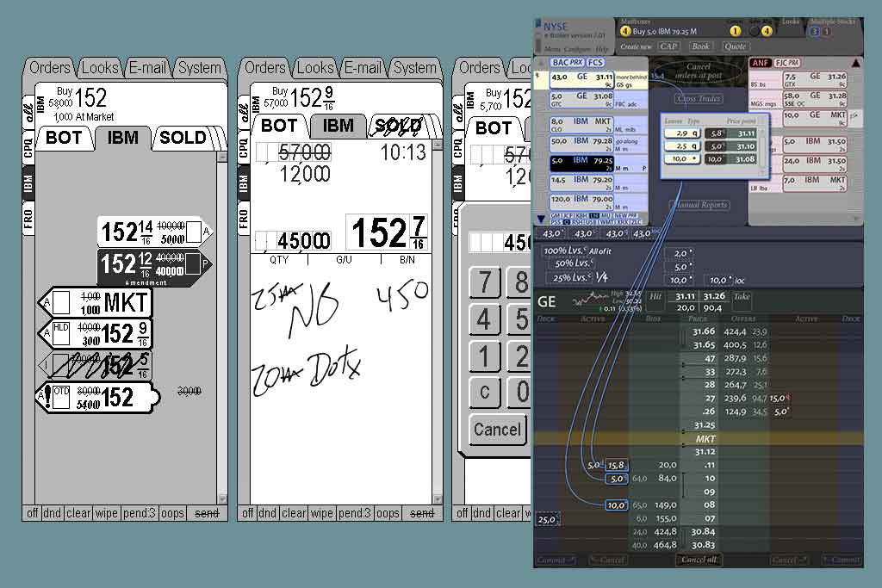Click the black up triangle beside FJC PR tab
The width and height of the screenshot is (882, 588).
tap(856, 63)
